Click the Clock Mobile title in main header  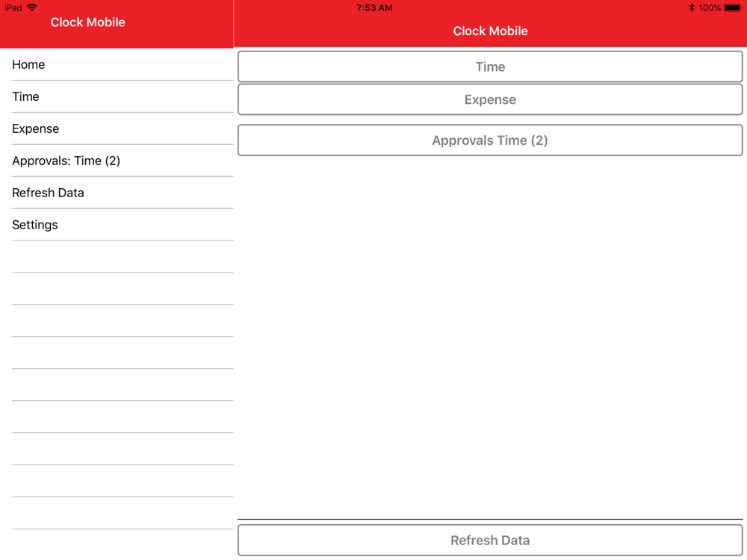click(490, 31)
